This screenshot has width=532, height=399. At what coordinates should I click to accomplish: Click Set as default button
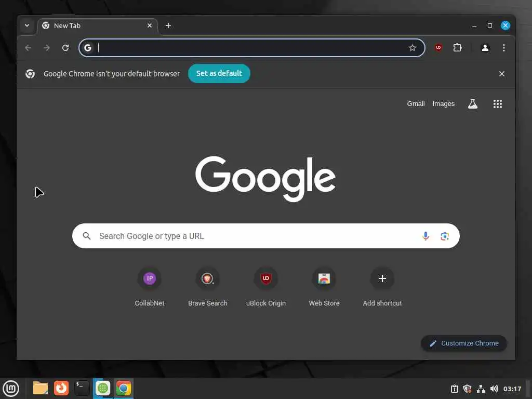[219, 73]
